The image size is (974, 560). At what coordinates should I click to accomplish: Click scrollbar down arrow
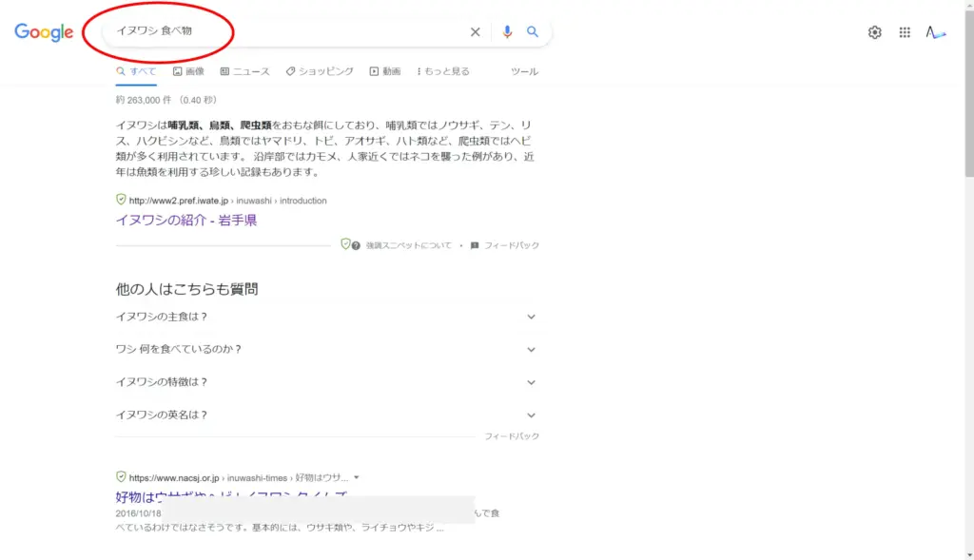coord(969,555)
